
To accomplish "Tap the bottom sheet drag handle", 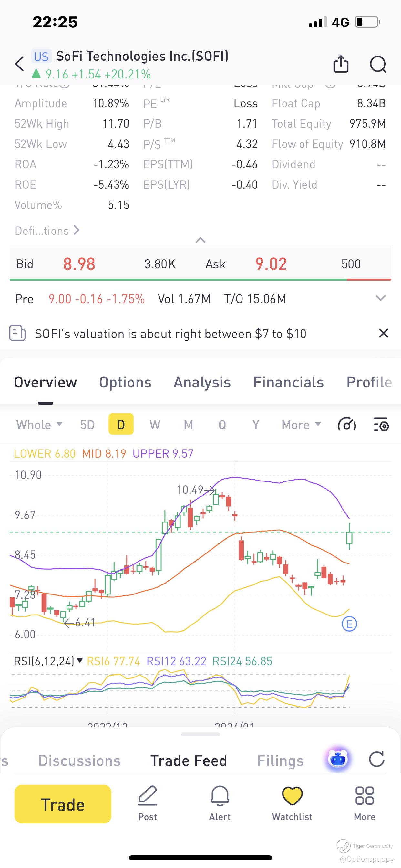I will click(200, 734).
